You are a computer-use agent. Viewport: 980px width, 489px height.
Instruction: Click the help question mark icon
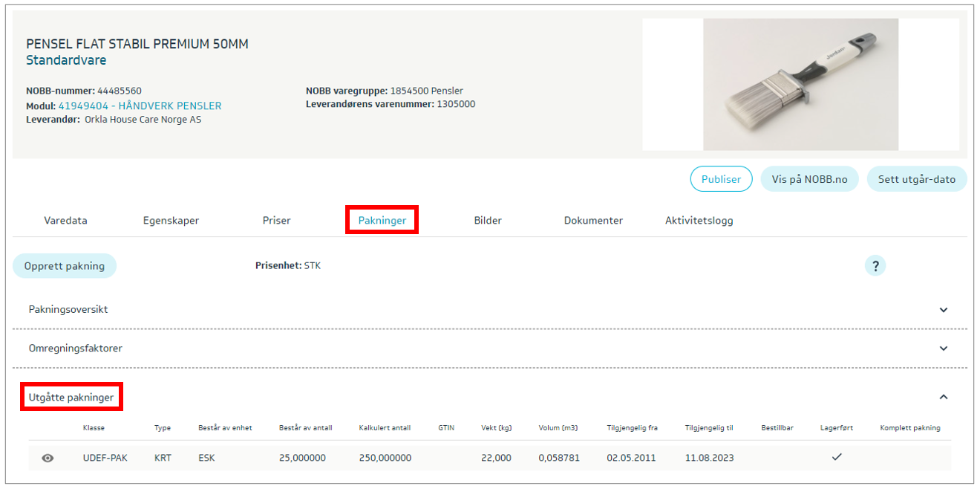pyautogui.click(x=875, y=266)
